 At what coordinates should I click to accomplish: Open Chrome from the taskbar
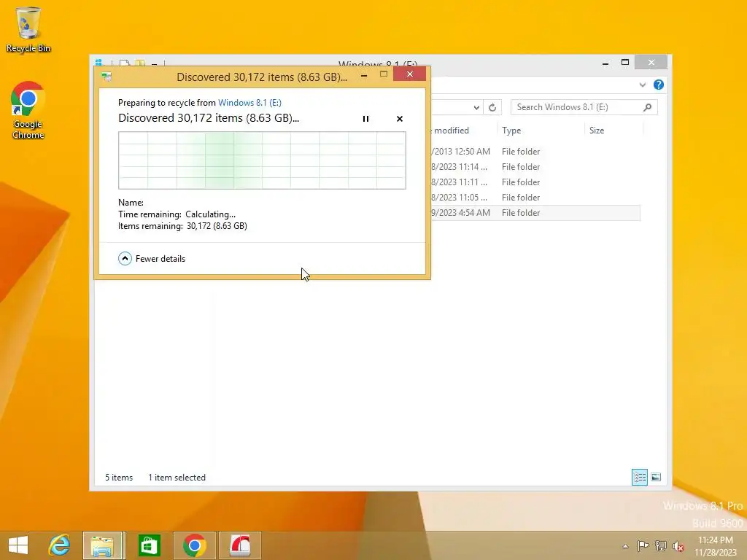click(x=194, y=545)
